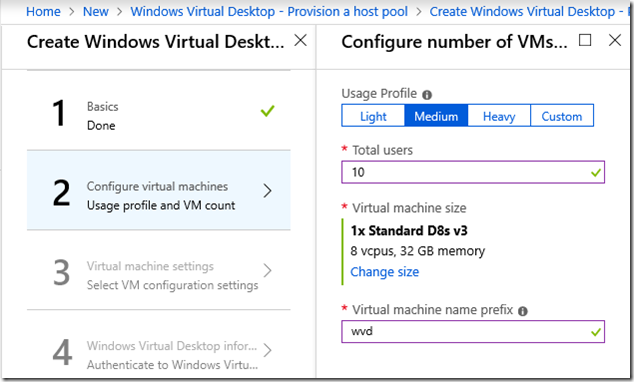Click the Total users input field
The image size is (634, 382).
pos(473,172)
